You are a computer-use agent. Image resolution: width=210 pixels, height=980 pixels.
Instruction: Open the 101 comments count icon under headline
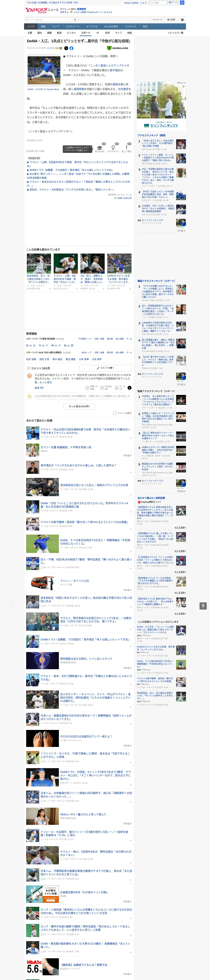click(x=51, y=48)
